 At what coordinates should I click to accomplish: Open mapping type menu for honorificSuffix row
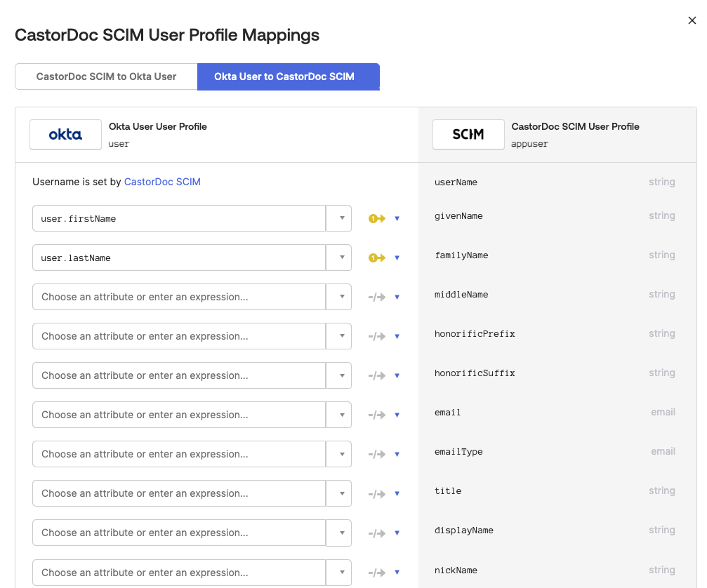click(x=397, y=376)
